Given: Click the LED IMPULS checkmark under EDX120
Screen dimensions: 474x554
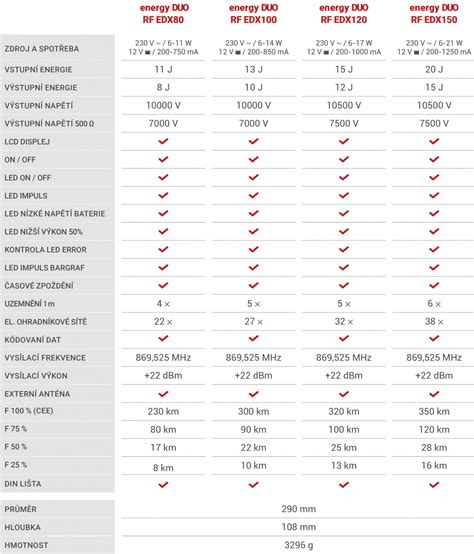Looking at the screenshot, I should [x=344, y=195].
